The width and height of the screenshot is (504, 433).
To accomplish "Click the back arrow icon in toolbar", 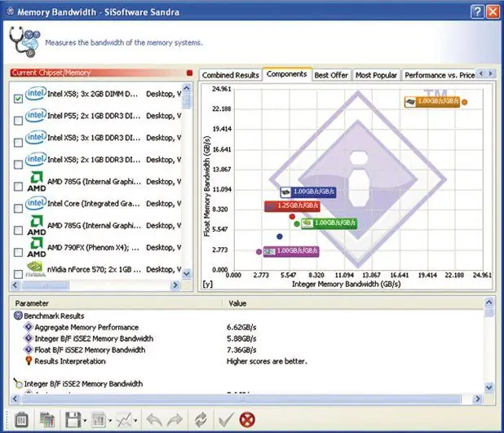I will point(154,420).
